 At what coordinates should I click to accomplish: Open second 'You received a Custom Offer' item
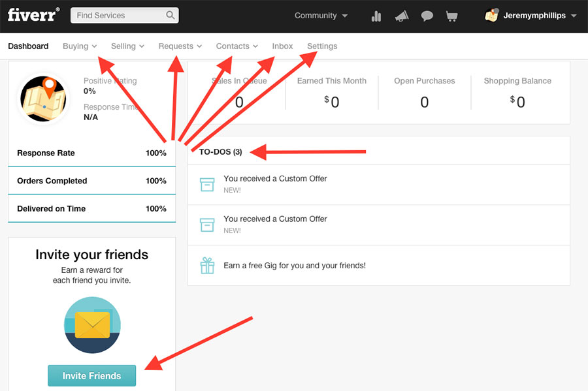point(379,225)
